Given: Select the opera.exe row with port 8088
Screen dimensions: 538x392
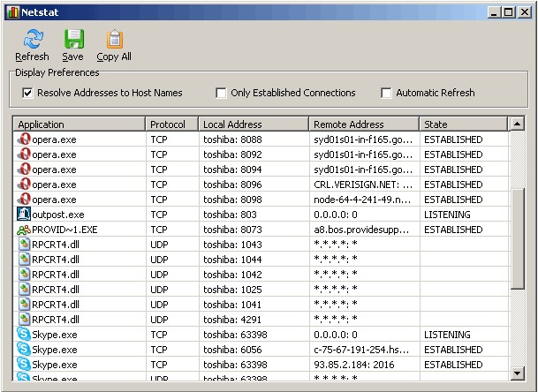Looking at the screenshot, I should (x=54, y=139).
